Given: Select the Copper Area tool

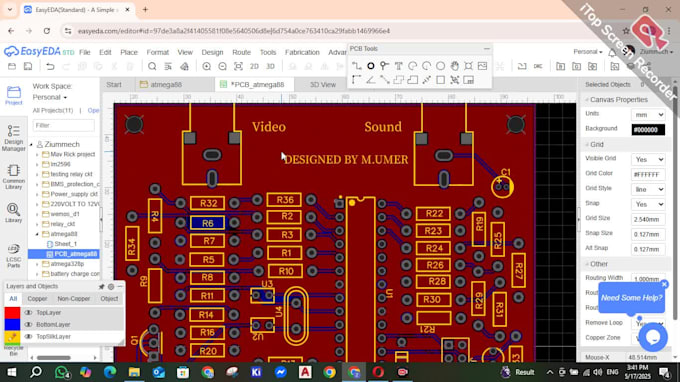Looking at the screenshot, I should point(399,80).
